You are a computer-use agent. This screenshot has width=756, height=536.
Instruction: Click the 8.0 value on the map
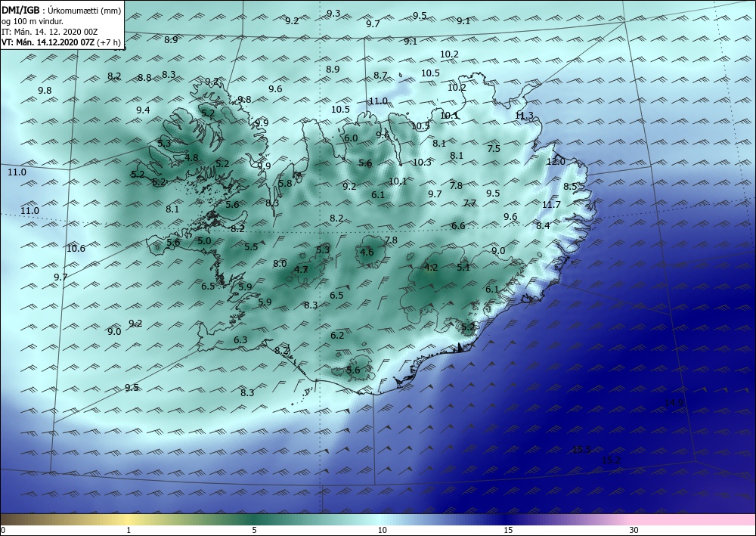[x=280, y=263]
